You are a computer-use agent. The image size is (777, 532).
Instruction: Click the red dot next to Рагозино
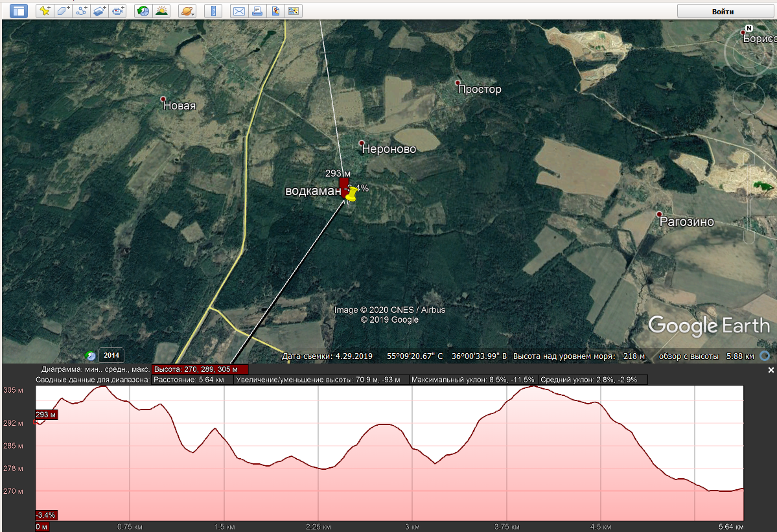(x=659, y=214)
